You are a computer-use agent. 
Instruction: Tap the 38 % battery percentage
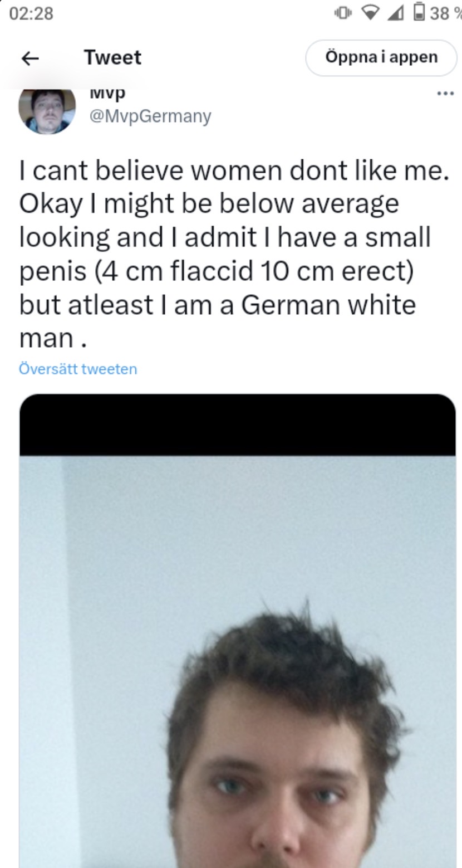click(445, 13)
